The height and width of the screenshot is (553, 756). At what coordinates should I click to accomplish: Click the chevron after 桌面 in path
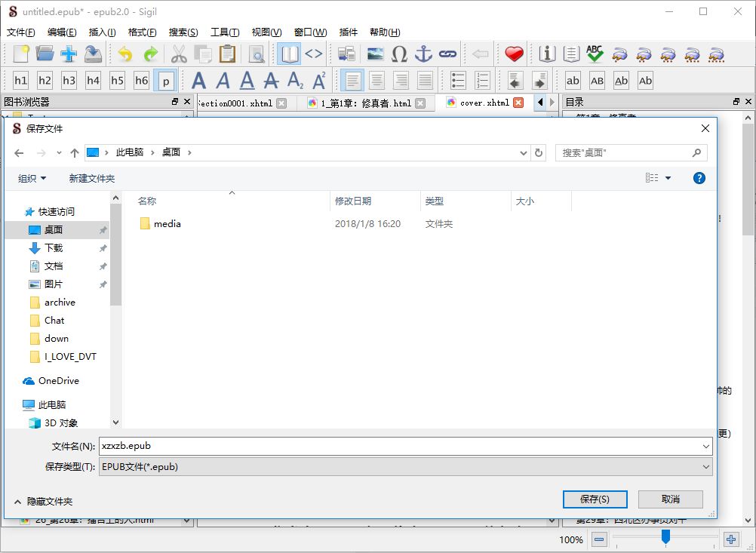[189, 152]
